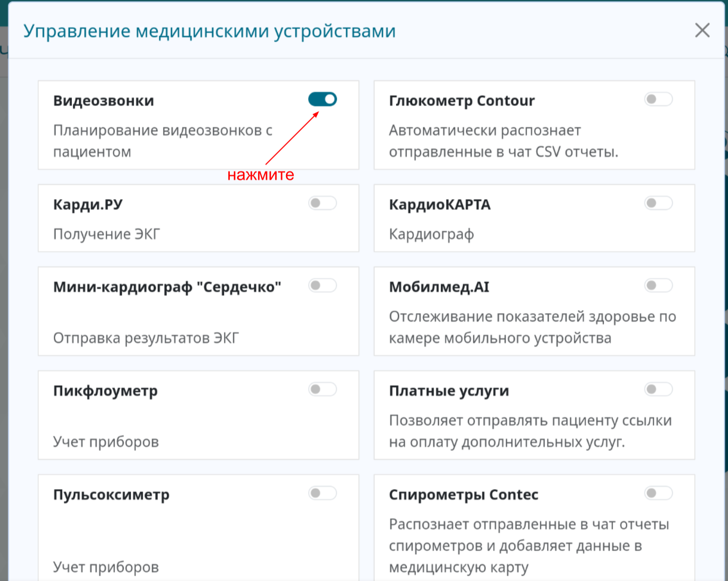Switch on Мини-кардиограф "Сердечко" toggle
This screenshot has height=581, width=728.
[x=322, y=285]
